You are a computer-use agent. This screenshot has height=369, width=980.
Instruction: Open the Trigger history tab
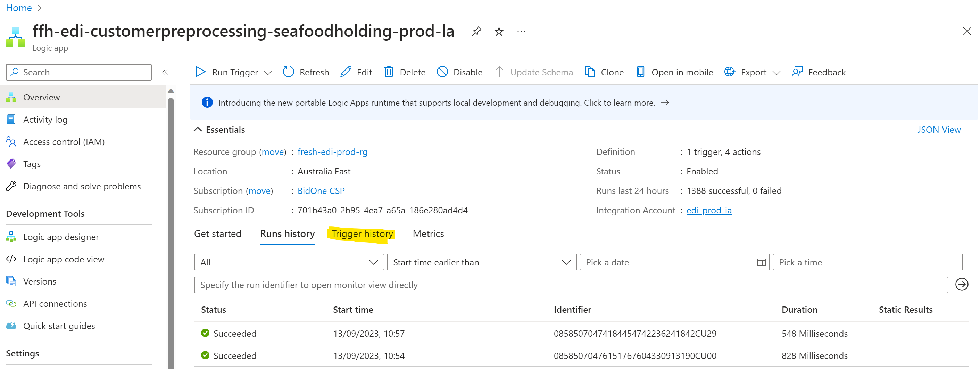362,233
